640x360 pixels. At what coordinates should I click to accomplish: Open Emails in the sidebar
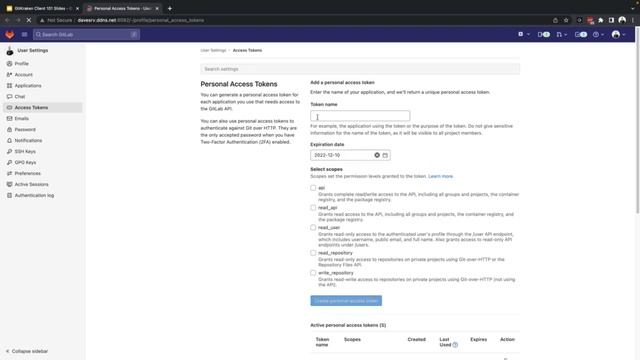coord(22,118)
